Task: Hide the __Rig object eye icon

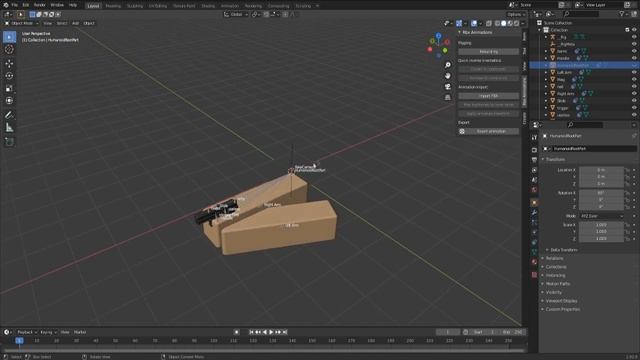Action: tap(634, 37)
